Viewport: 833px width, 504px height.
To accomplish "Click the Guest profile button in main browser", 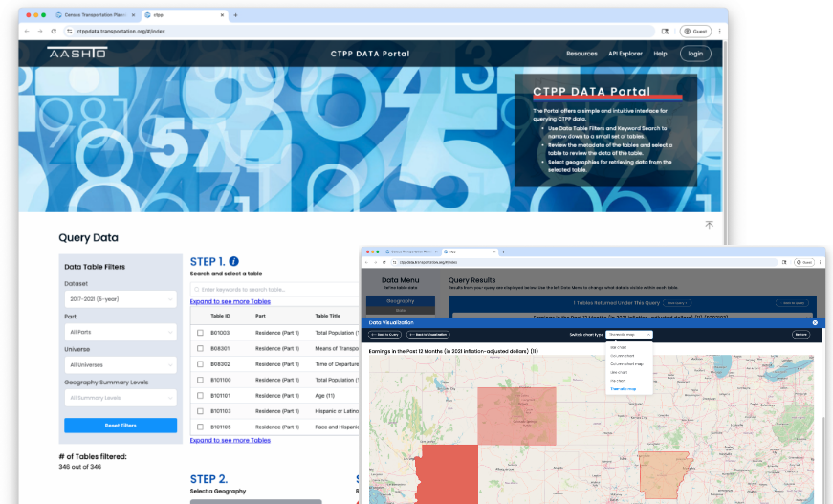I will point(695,32).
